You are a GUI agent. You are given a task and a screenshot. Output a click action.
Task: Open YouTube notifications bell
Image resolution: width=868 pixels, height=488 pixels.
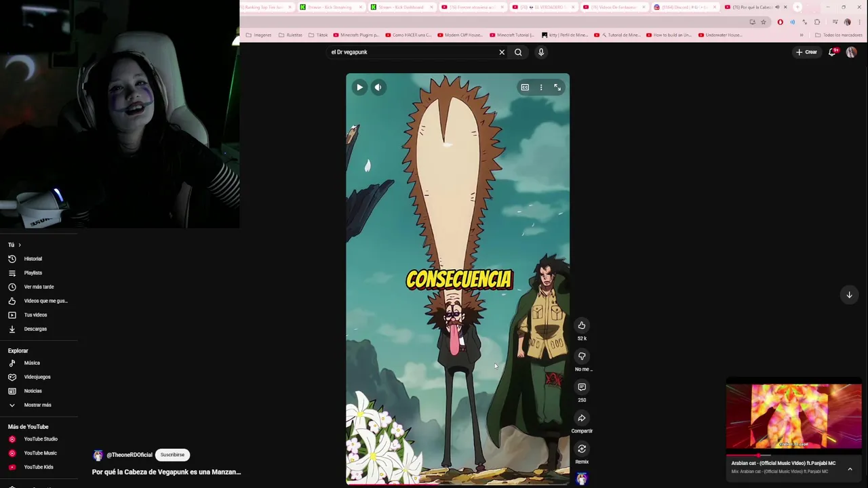tap(832, 52)
